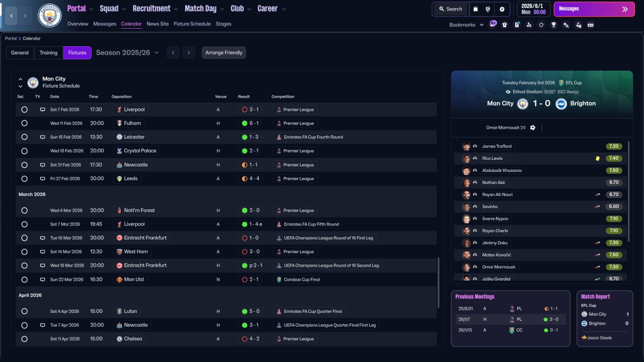Go to previous season with left arrow
This screenshot has width=644, height=362.
click(173, 53)
